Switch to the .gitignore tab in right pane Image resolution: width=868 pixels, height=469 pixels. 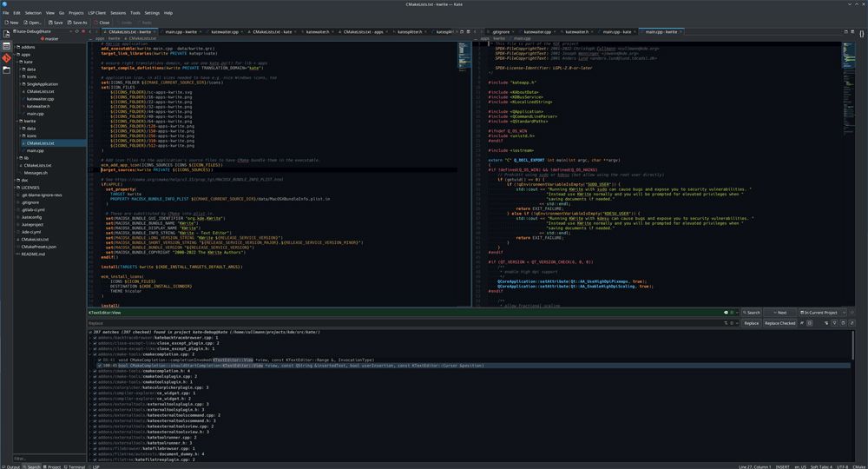click(501, 31)
